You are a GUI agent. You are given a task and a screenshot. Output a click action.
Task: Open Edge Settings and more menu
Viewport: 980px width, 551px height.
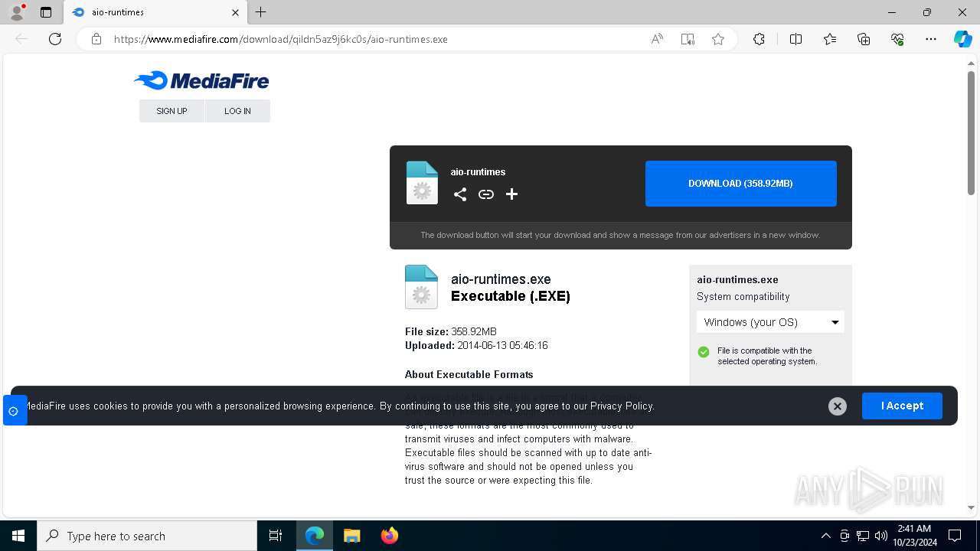click(931, 39)
